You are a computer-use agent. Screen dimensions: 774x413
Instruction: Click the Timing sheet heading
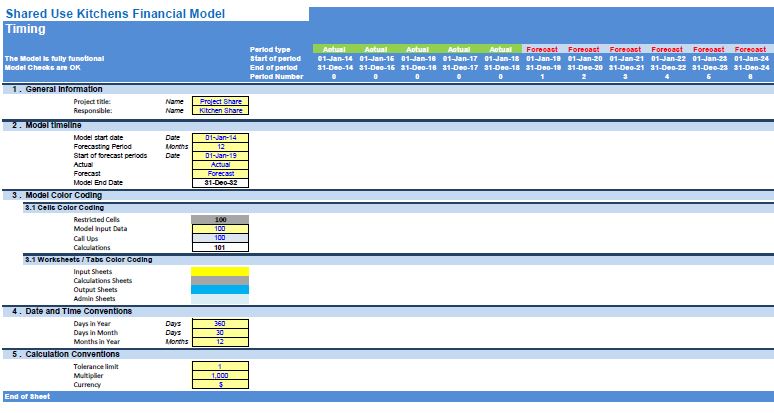26,29
